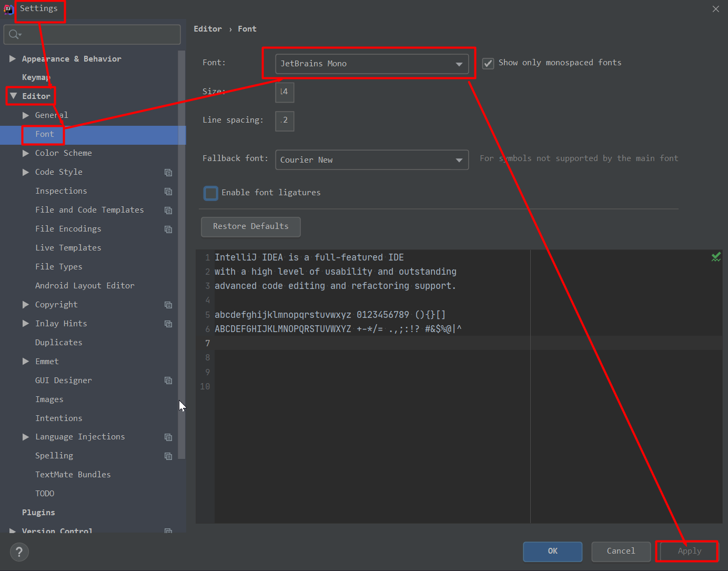Select File and Code Templates in the tree
The width and height of the screenshot is (728, 571).
point(89,210)
